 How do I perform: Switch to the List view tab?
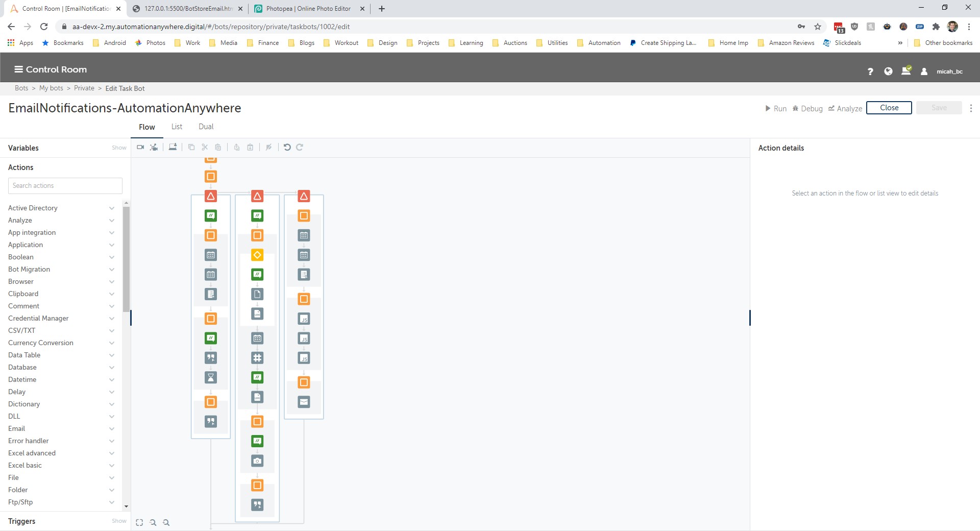tap(177, 127)
